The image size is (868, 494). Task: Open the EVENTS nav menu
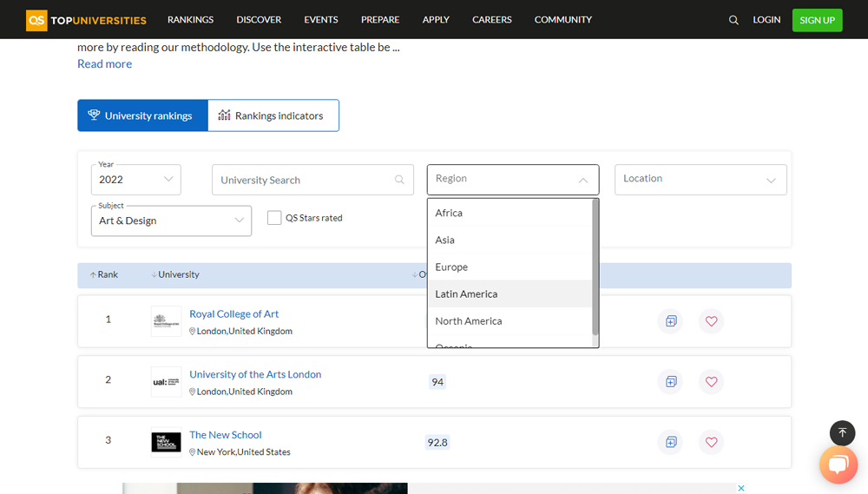[x=321, y=20]
